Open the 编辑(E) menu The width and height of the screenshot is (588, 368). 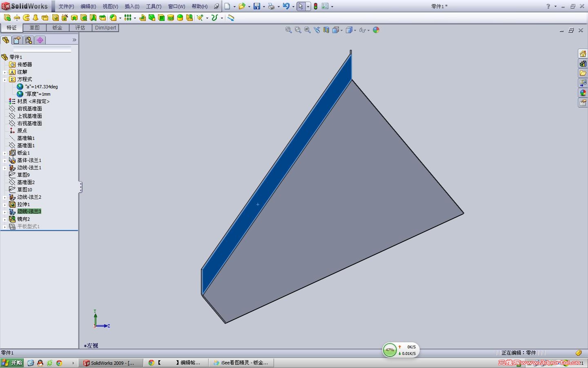coord(88,7)
